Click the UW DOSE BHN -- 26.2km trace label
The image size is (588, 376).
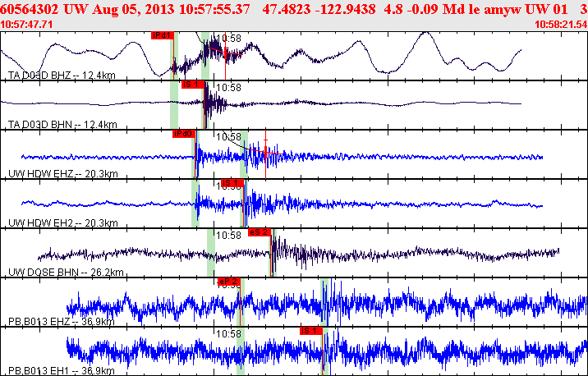tap(66, 273)
